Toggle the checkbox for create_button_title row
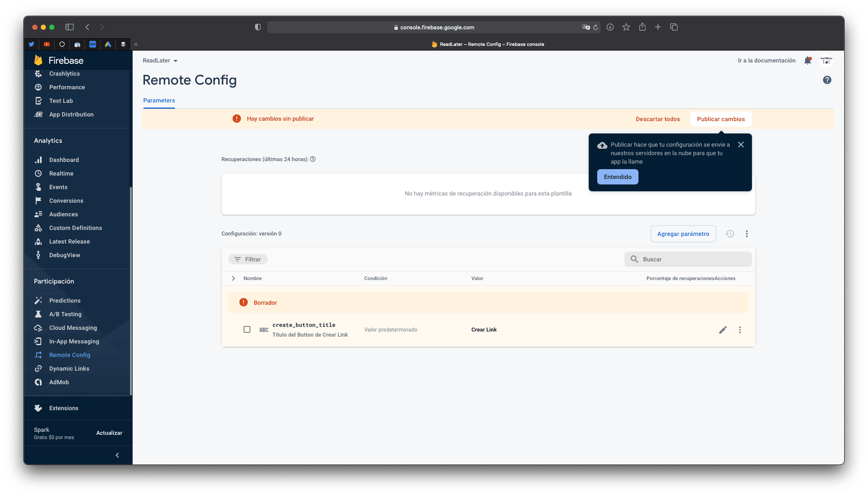 point(247,330)
